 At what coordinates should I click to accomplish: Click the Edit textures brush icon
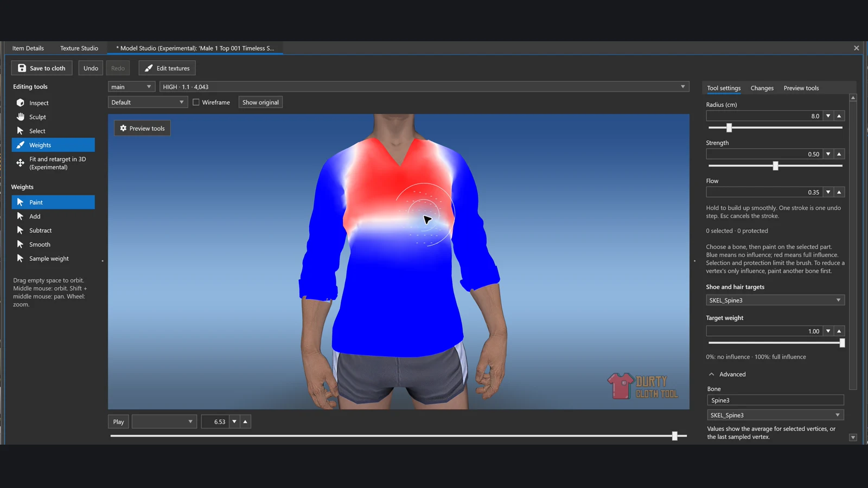(x=149, y=68)
